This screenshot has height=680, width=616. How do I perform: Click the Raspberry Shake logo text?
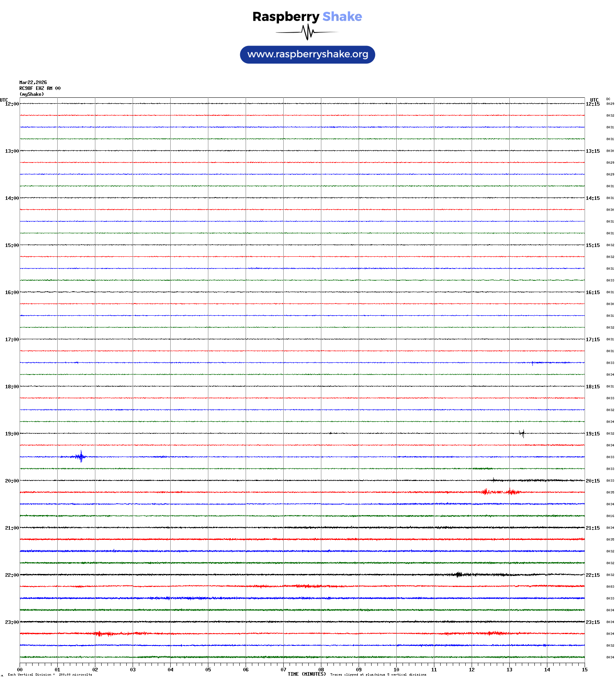307,16
